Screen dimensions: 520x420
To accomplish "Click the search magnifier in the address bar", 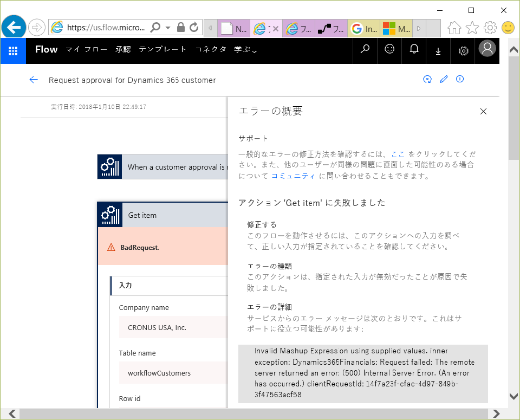I will pyautogui.click(x=155, y=28).
